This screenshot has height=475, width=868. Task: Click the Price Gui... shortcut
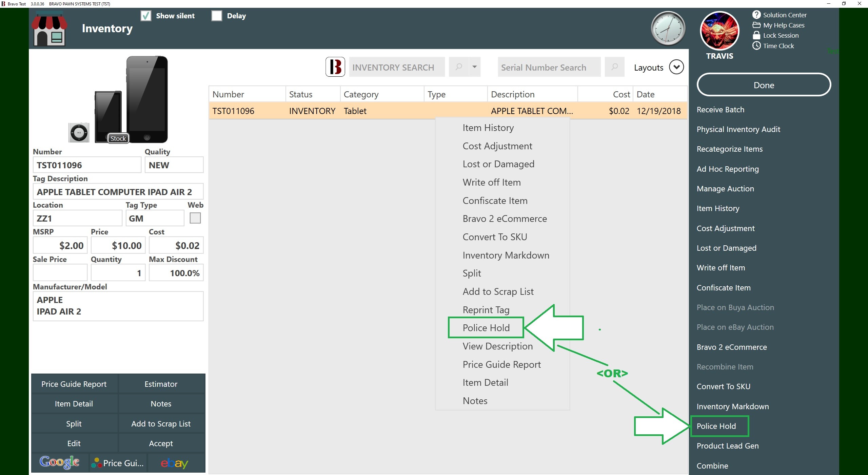[x=118, y=463]
